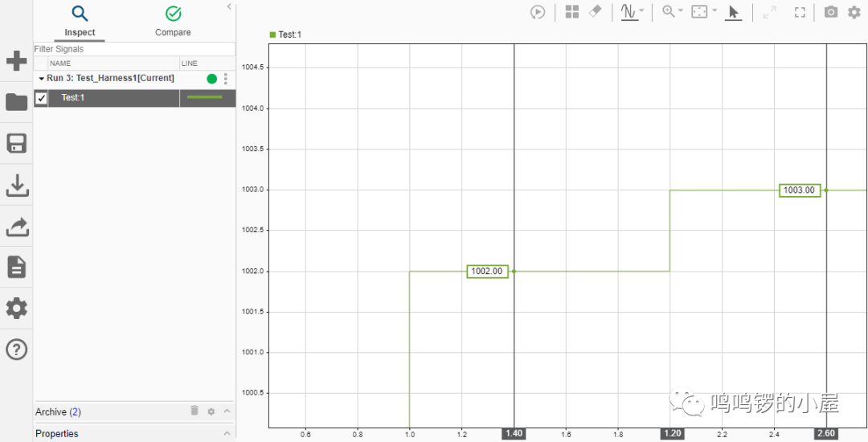Click the Properties section title

tap(56, 434)
